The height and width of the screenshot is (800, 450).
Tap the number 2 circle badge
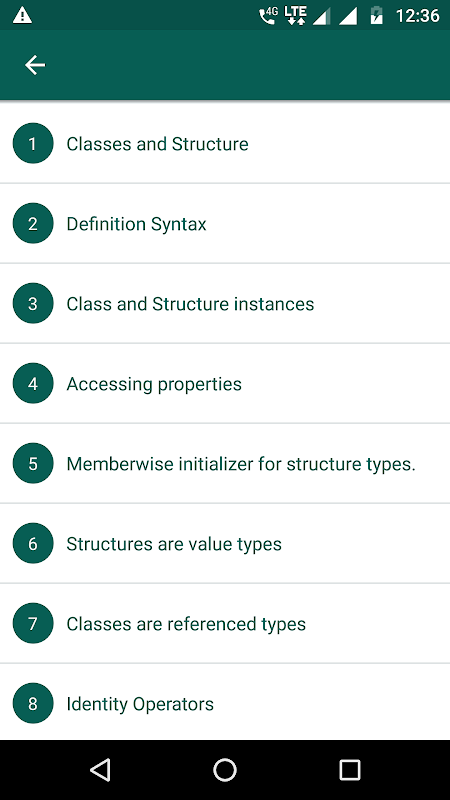point(33,223)
